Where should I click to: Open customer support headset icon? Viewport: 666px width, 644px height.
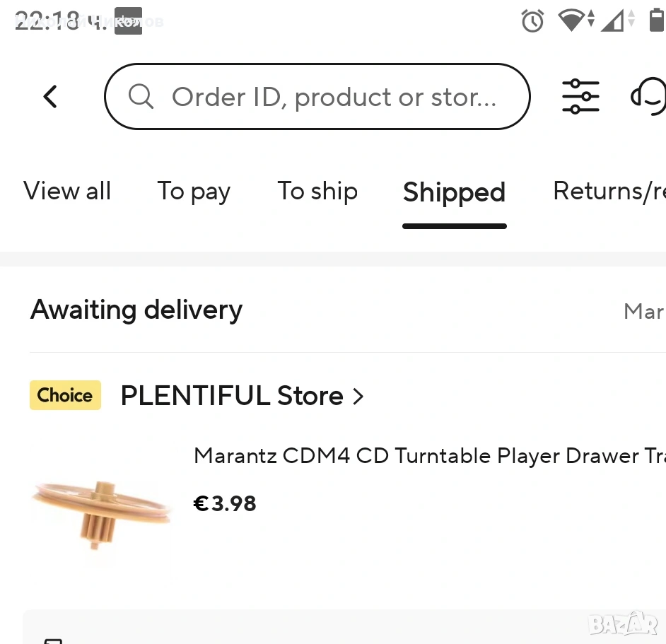pyautogui.click(x=649, y=96)
